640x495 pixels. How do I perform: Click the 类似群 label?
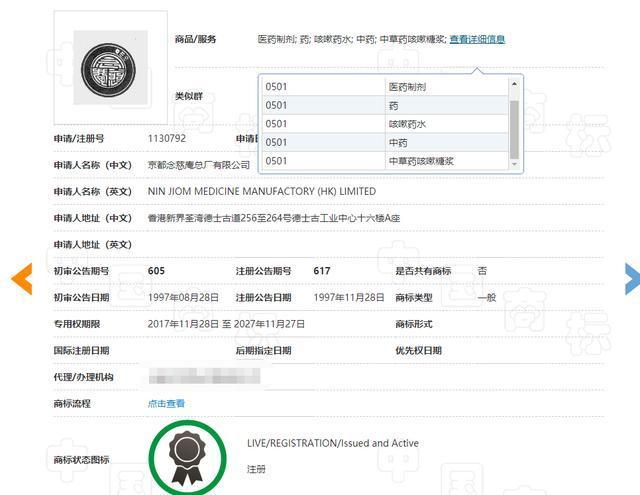pos(189,96)
